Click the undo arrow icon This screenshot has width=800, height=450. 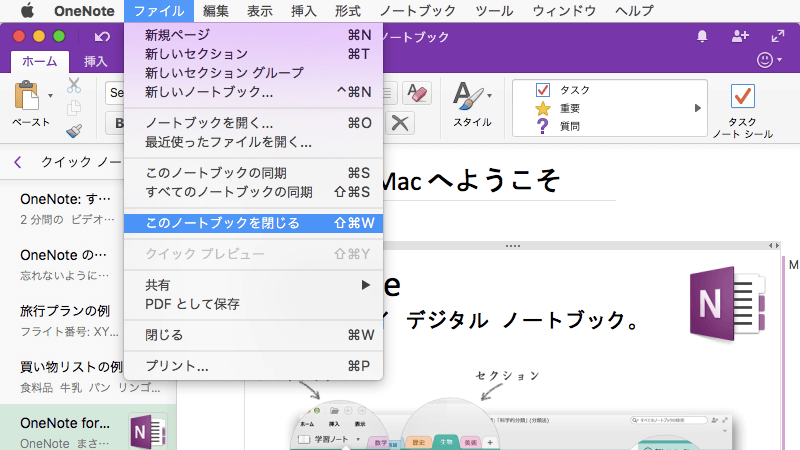[x=102, y=36]
